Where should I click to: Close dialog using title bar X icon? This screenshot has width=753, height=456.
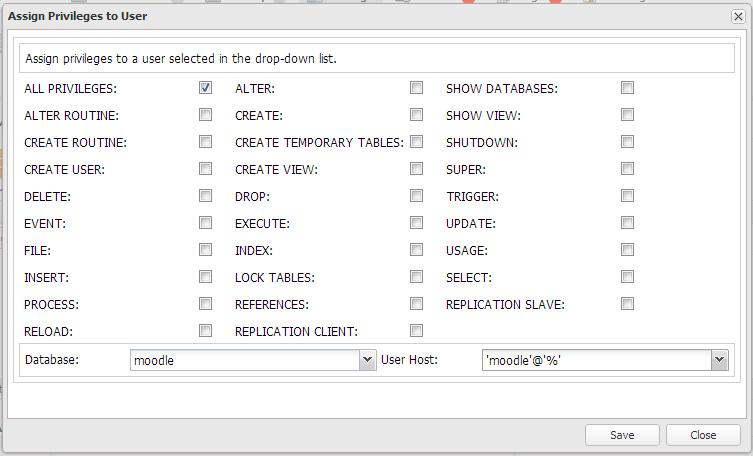pyautogui.click(x=738, y=17)
